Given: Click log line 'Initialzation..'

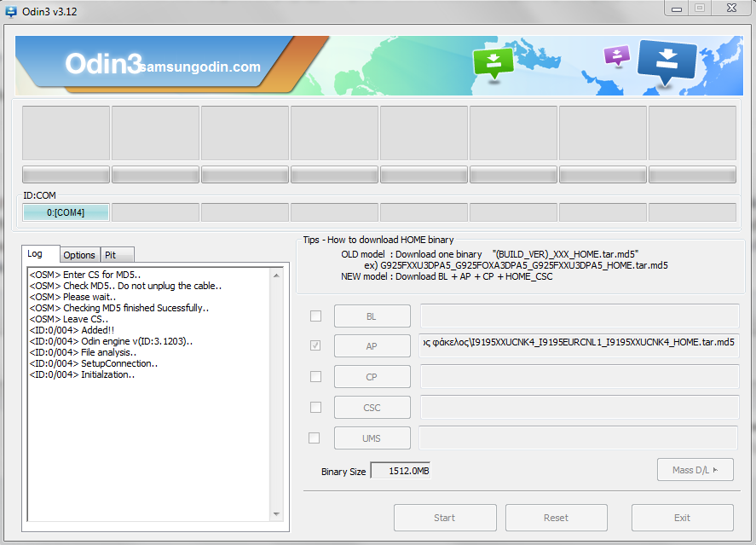Looking at the screenshot, I should pos(82,374).
